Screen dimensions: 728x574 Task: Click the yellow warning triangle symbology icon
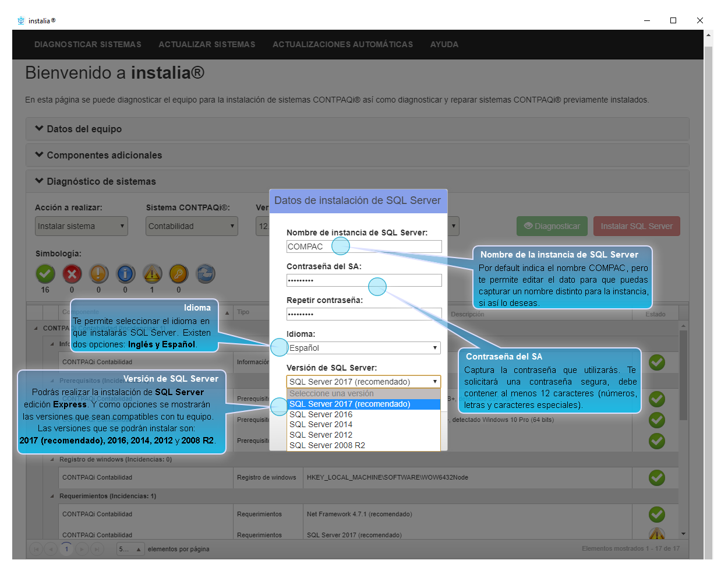pyautogui.click(x=152, y=273)
